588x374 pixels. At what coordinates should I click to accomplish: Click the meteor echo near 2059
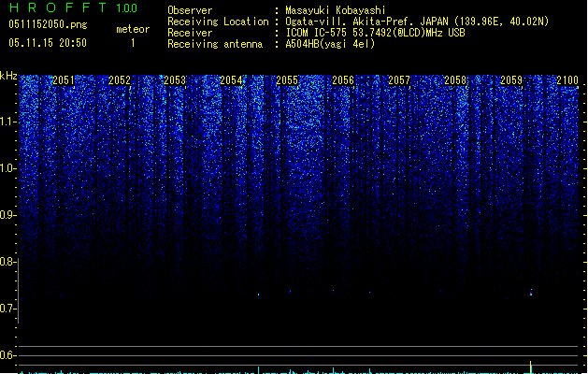coord(531,293)
